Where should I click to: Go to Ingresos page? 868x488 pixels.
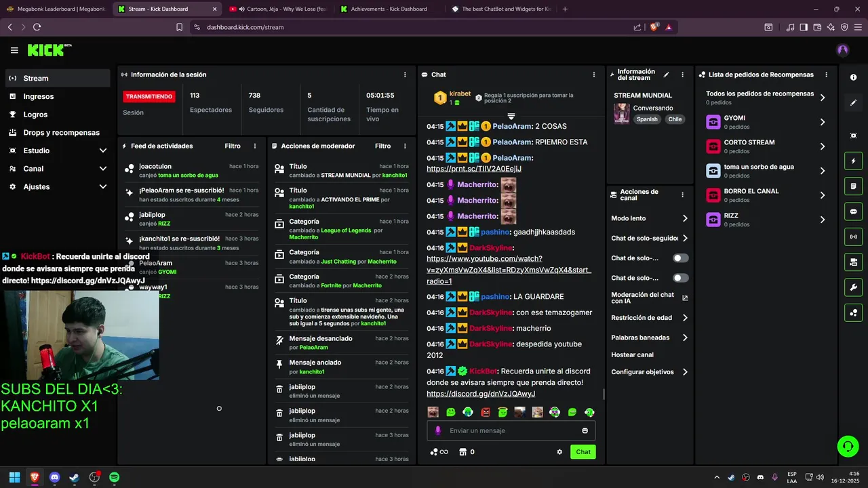click(58, 96)
